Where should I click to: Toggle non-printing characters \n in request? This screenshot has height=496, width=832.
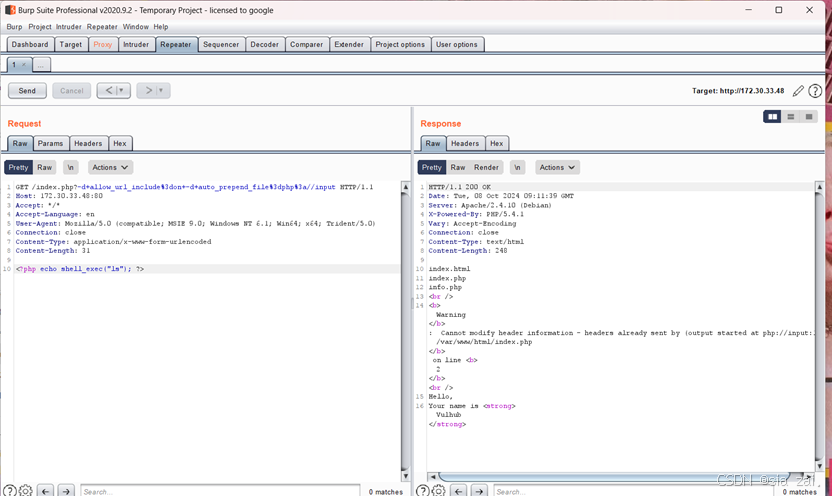tap(71, 167)
